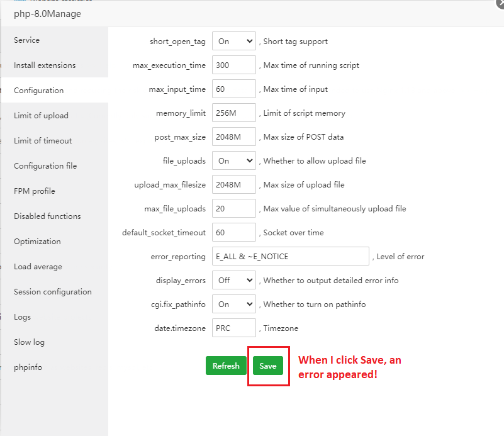504x436 pixels.
Task: View the Slow log section
Action: [x=30, y=342]
